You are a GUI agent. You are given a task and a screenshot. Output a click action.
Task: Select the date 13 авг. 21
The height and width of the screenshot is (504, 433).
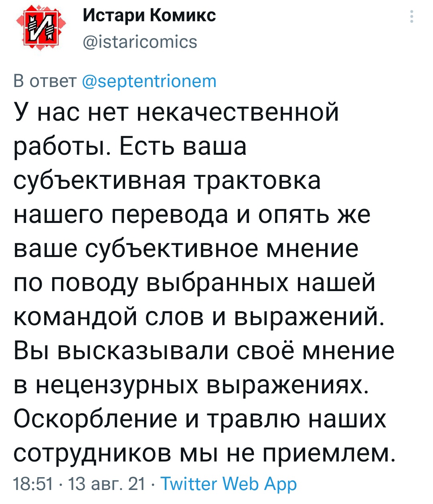[107, 484]
